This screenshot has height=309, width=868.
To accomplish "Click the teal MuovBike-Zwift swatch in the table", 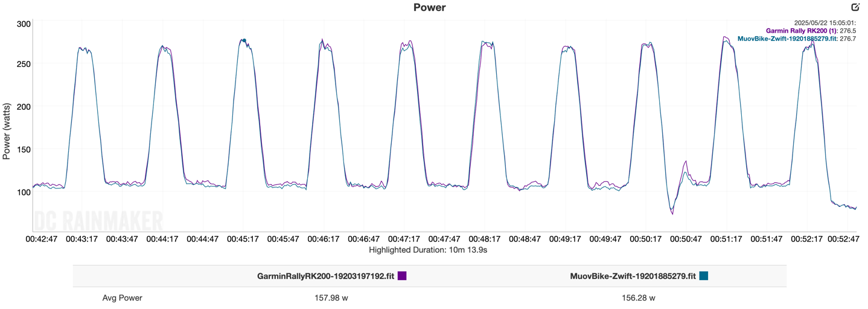I will click(704, 276).
